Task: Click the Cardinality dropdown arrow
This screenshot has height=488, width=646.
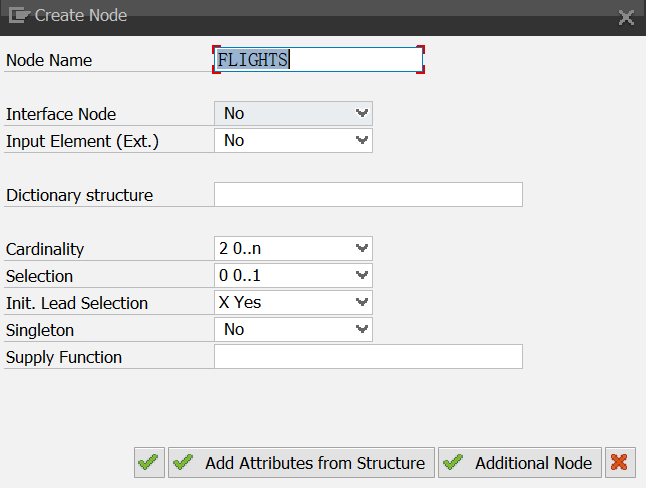Action: 362,248
